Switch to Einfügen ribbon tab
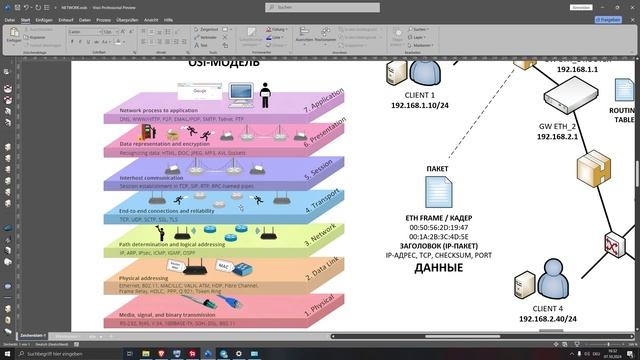Image resolution: width=640 pixels, height=360 pixels. pos(44,20)
